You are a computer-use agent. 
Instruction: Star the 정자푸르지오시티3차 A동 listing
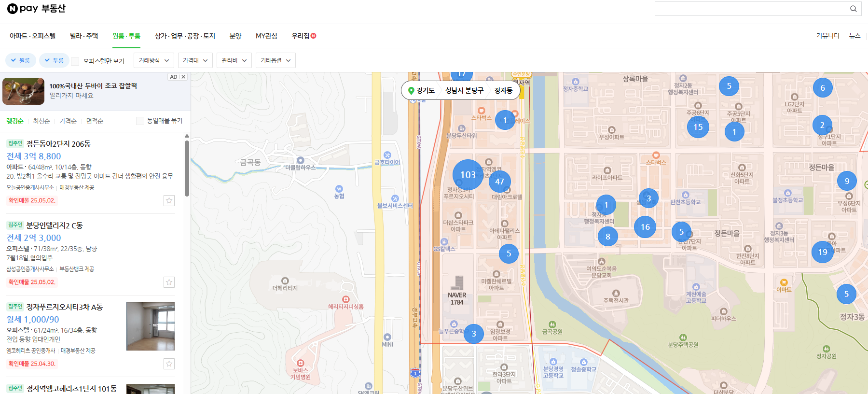(x=169, y=364)
